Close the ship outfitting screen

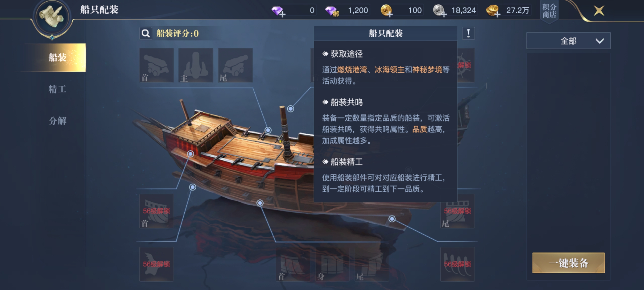point(599,11)
